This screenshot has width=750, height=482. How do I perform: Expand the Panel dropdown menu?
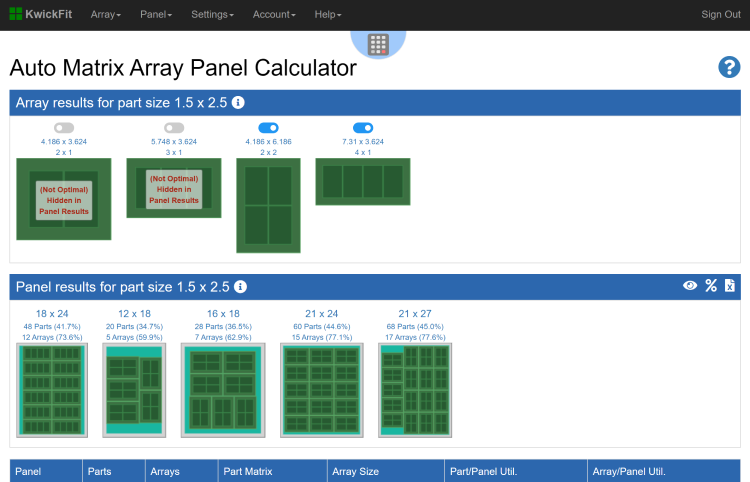[x=156, y=15]
